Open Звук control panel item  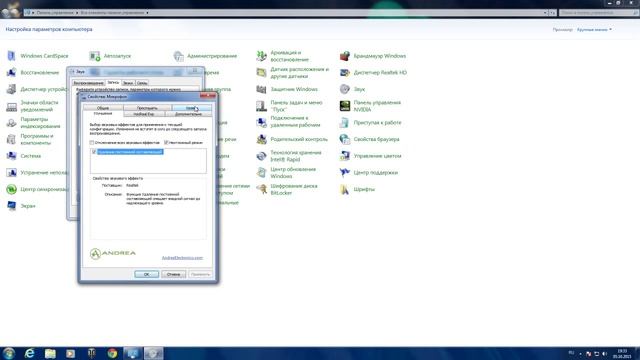click(353, 89)
